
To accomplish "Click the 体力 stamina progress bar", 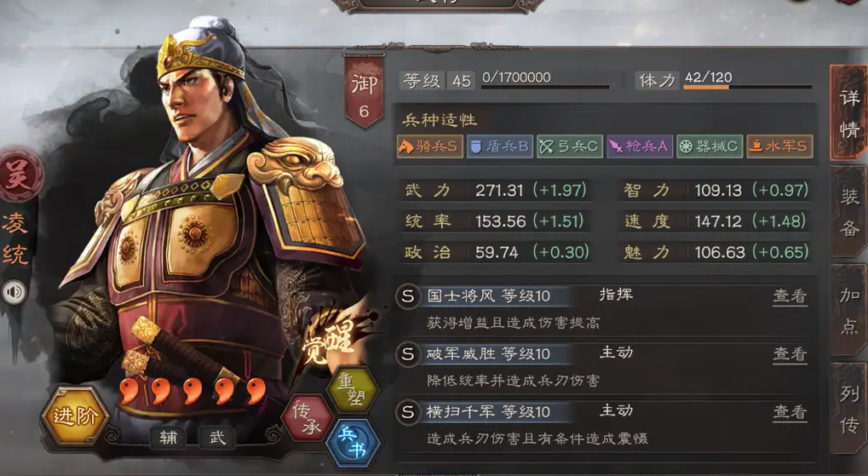I will pos(748,87).
